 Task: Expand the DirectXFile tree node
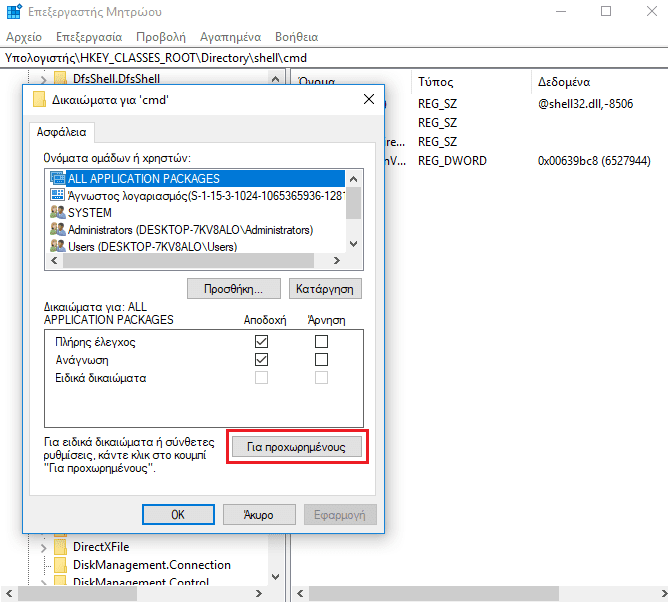tap(43, 547)
